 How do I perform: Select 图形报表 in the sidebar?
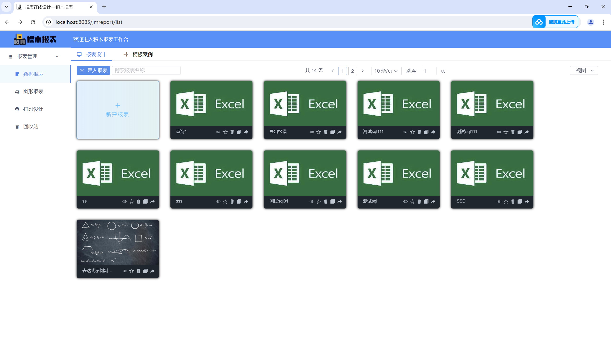coord(35,91)
